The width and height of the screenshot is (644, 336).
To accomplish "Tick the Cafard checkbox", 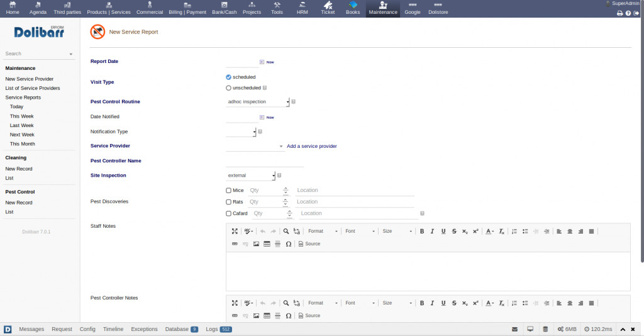I will coord(228,214).
